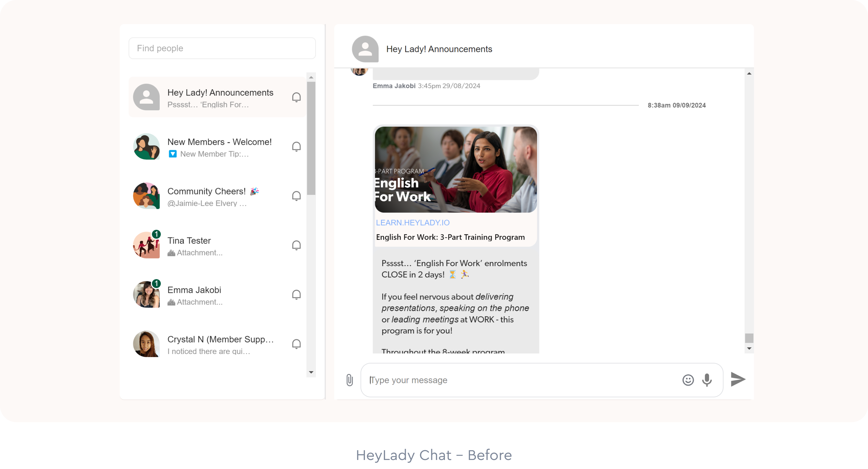This screenshot has height=469, width=868.
Task: Click the paperclip attachment icon
Action: coord(349,380)
